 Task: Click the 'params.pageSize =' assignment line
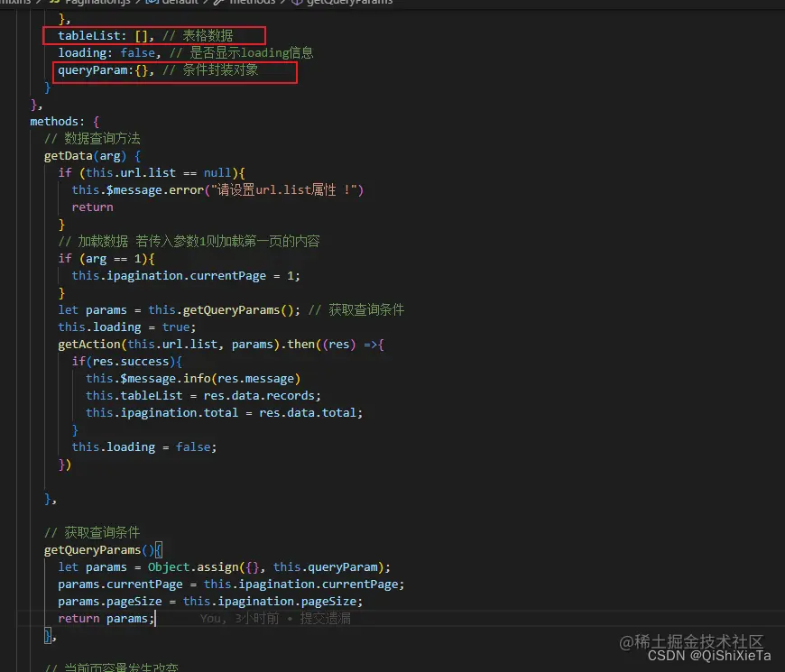210,601
